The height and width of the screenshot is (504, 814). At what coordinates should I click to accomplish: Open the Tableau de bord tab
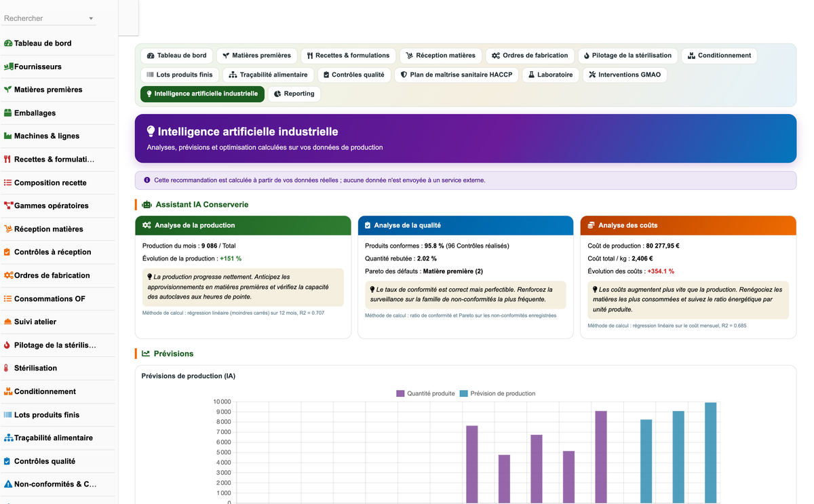177,56
